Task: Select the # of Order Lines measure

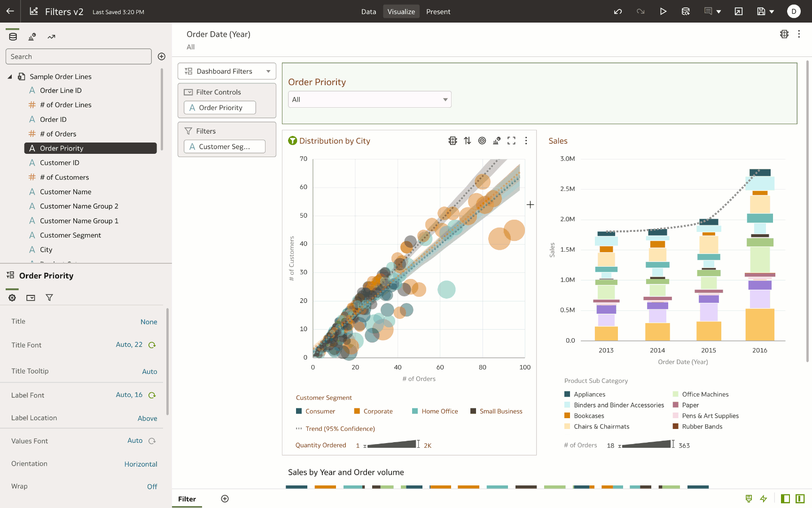Action: (x=65, y=105)
